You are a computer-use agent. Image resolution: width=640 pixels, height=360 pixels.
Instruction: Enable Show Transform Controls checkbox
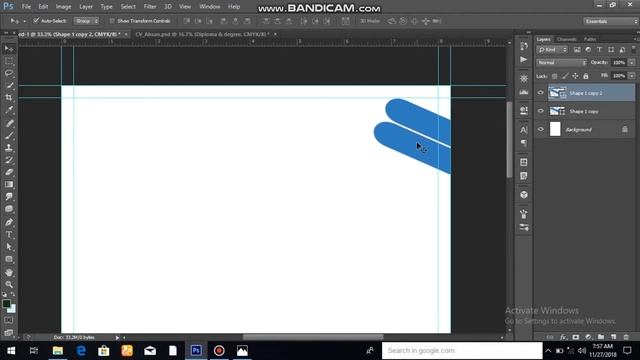coord(112,21)
